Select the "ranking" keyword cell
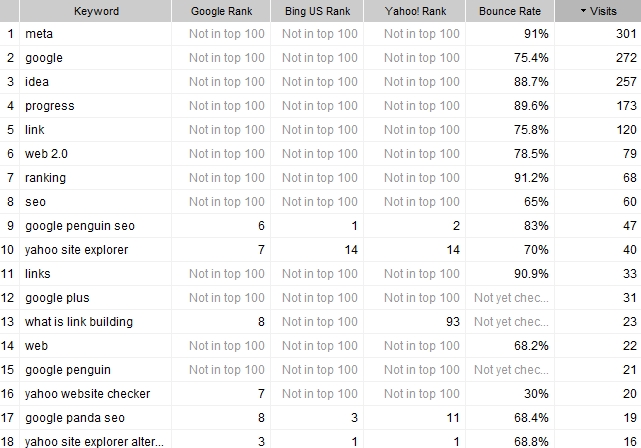 tap(46, 178)
